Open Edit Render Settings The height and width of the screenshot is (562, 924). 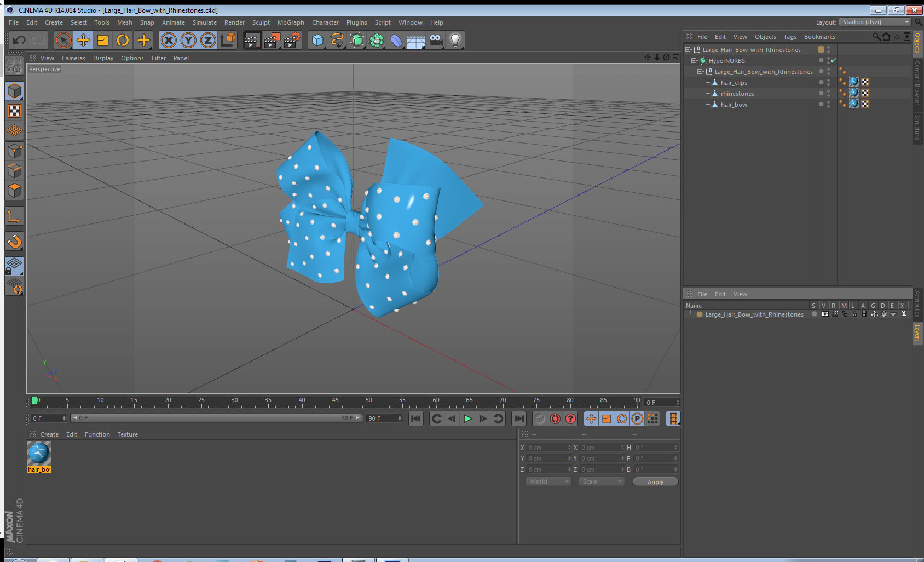click(292, 40)
